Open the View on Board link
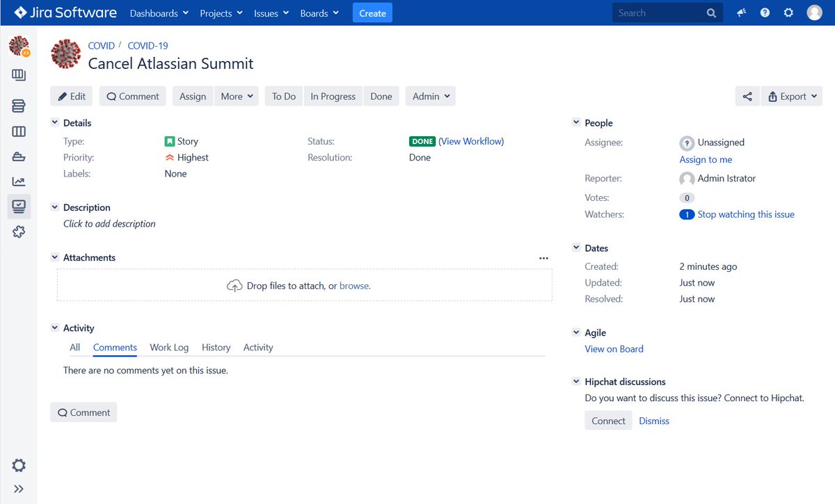Screen dimensions: 835x504 [614, 349]
